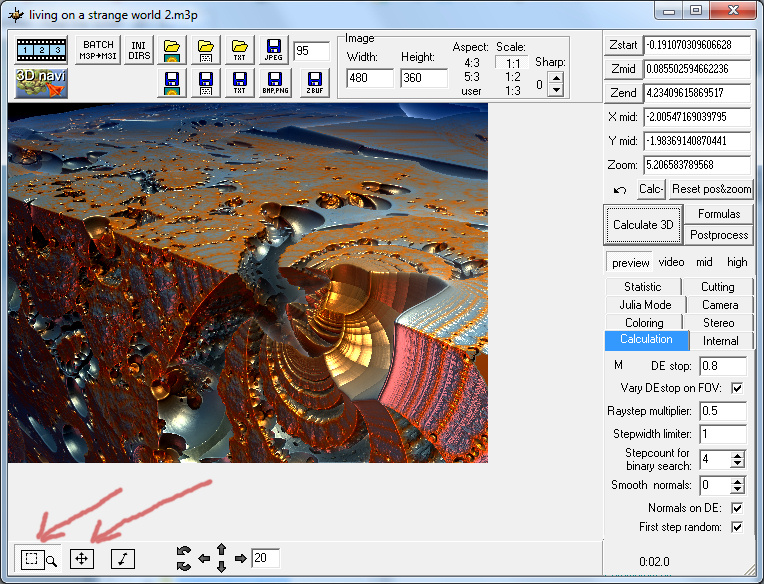Screen dimensions: 764x584
Task: Click the right arrow navigation icon
Action: 241,558
